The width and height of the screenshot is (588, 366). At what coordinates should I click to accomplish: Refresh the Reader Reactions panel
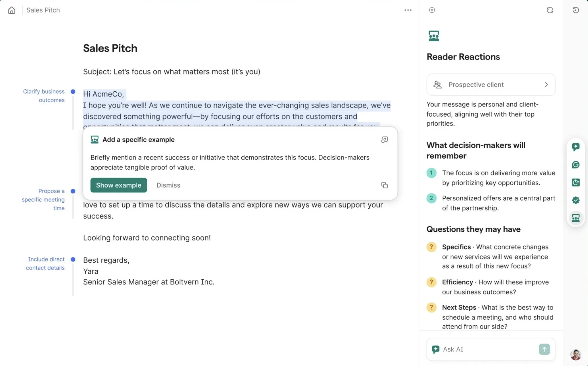[x=550, y=10]
